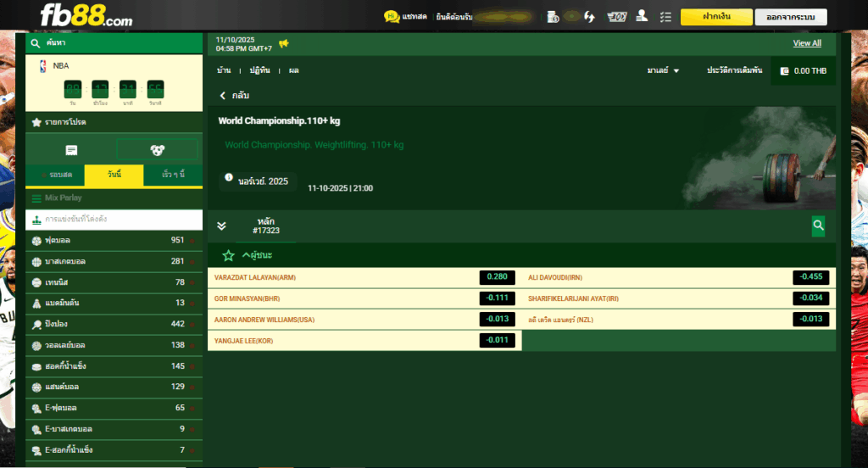
Task: Open the bet slip receipt icon tab
Action: coord(71,150)
